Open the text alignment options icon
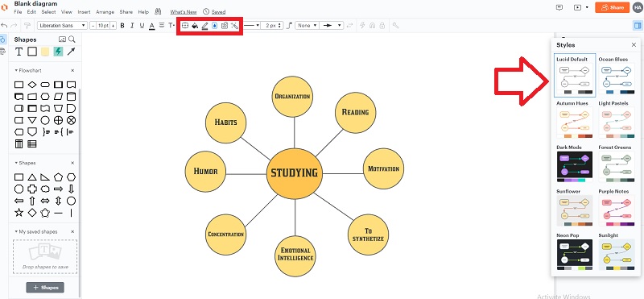 click(162, 26)
